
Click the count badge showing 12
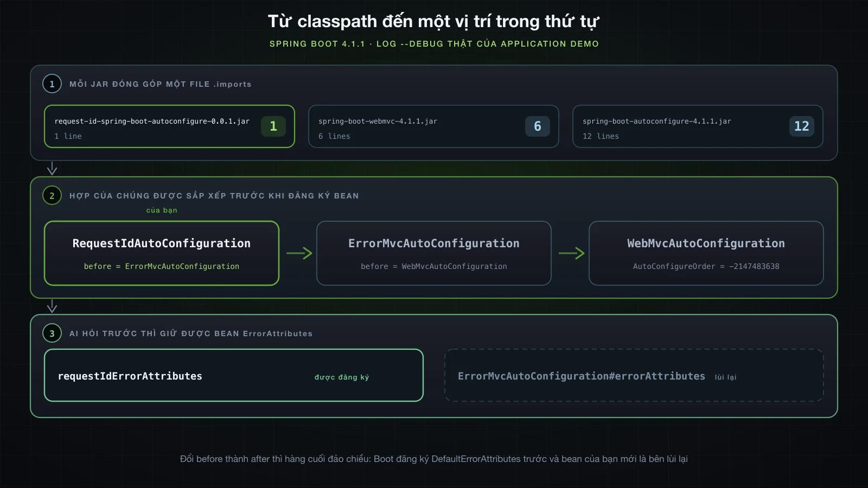[x=801, y=126]
